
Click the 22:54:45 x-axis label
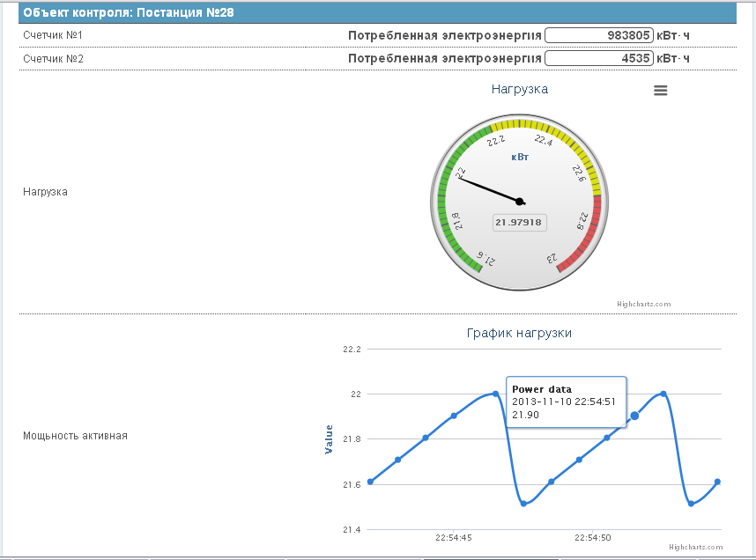coord(453,537)
